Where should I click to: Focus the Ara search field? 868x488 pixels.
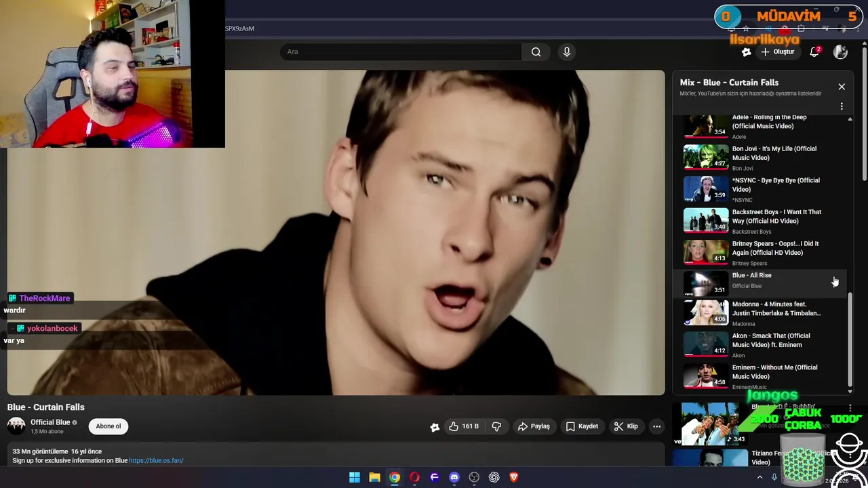pyautogui.click(x=400, y=52)
